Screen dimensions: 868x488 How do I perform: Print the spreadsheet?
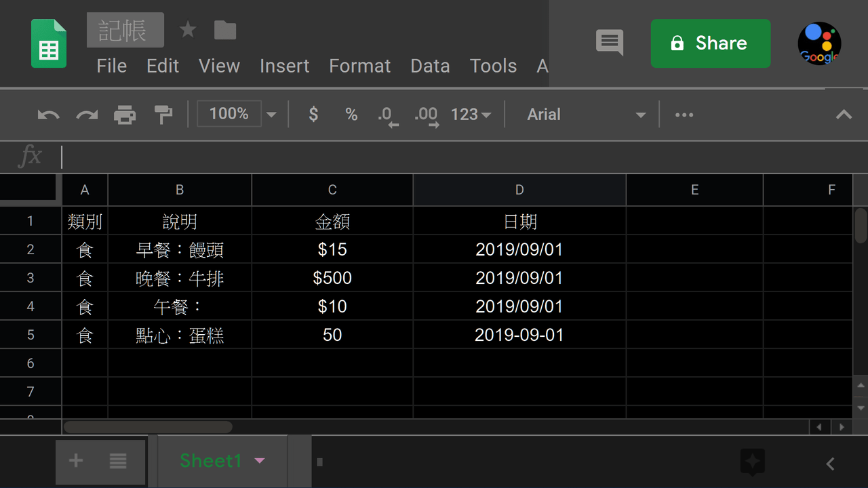click(125, 115)
